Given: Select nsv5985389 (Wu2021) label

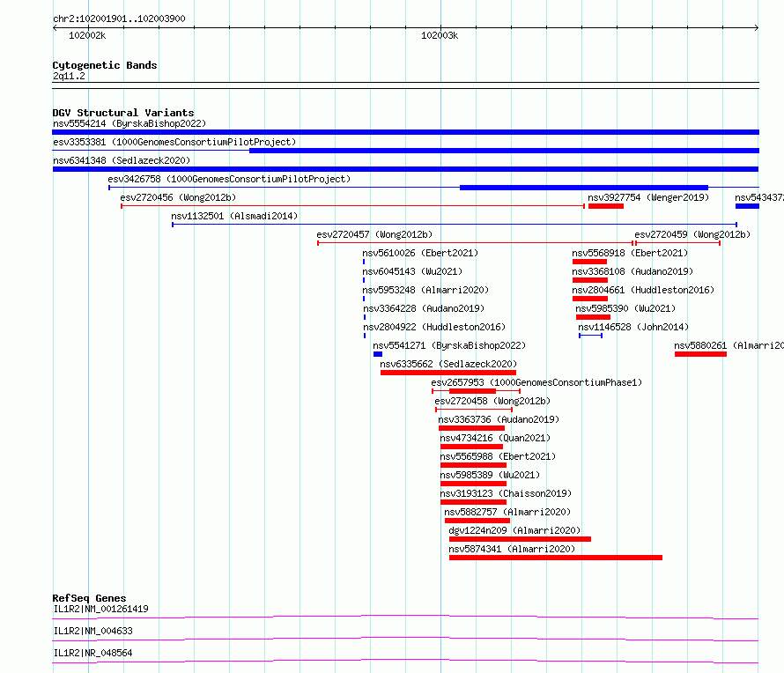Looking at the screenshot, I should click(x=490, y=475).
